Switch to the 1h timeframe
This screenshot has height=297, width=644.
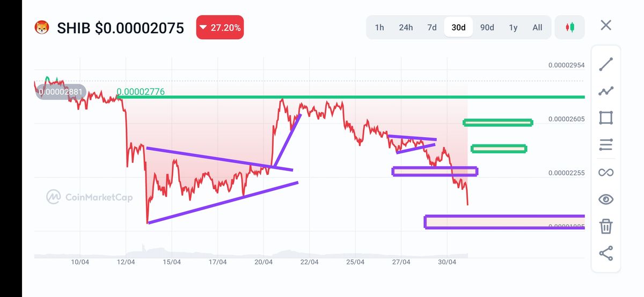coord(379,27)
